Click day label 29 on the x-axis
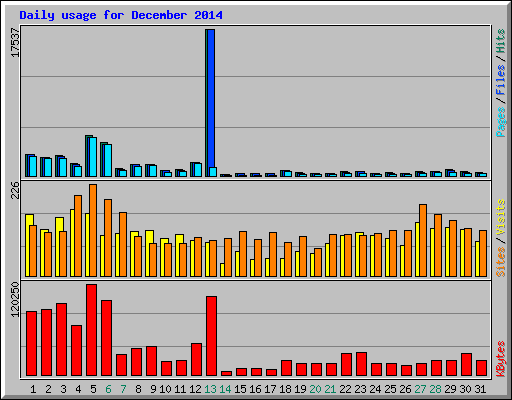 point(450,389)
